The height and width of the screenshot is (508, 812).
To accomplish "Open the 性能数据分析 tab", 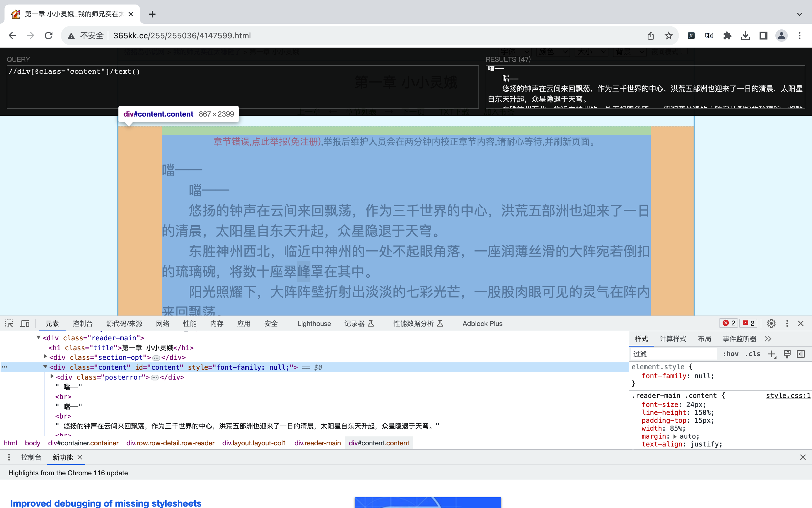I will coord(418,323).
